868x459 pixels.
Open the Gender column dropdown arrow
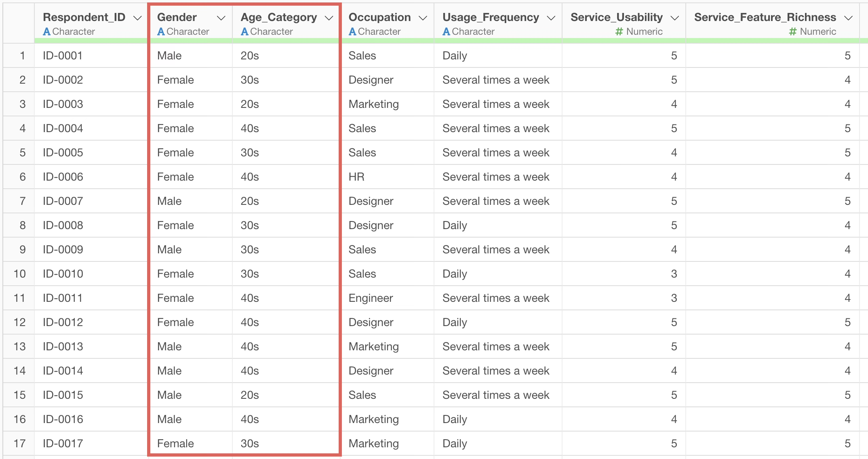(x=221, y=18)
